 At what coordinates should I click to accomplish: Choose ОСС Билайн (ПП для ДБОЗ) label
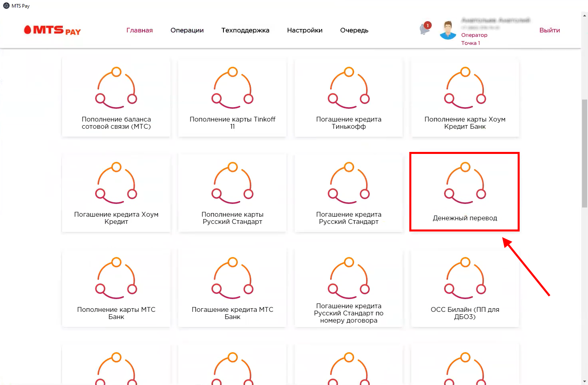tap(465, 313)
